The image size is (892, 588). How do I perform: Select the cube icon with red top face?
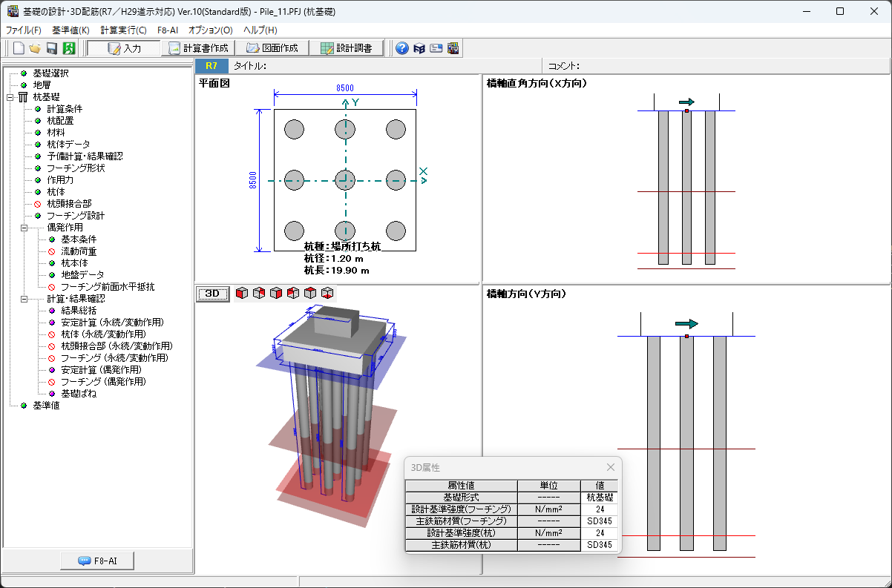click(x=310, y=293)
